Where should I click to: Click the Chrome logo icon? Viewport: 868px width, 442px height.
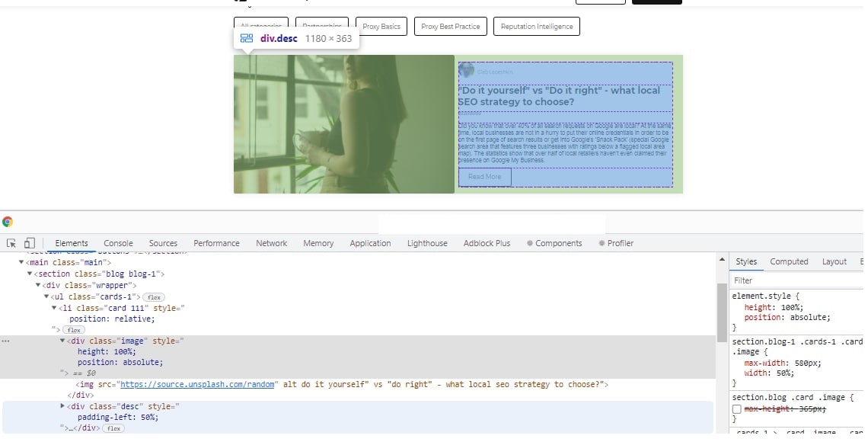(8, 222)
